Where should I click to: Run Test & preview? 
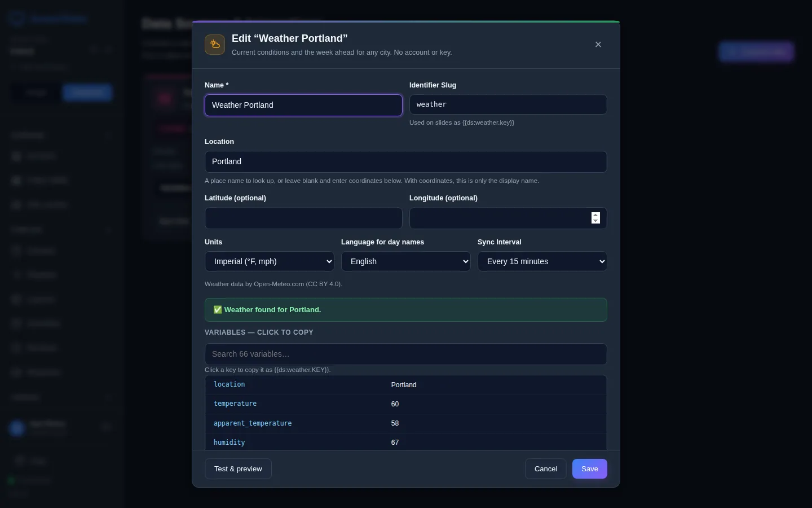[x=238, y=468]
